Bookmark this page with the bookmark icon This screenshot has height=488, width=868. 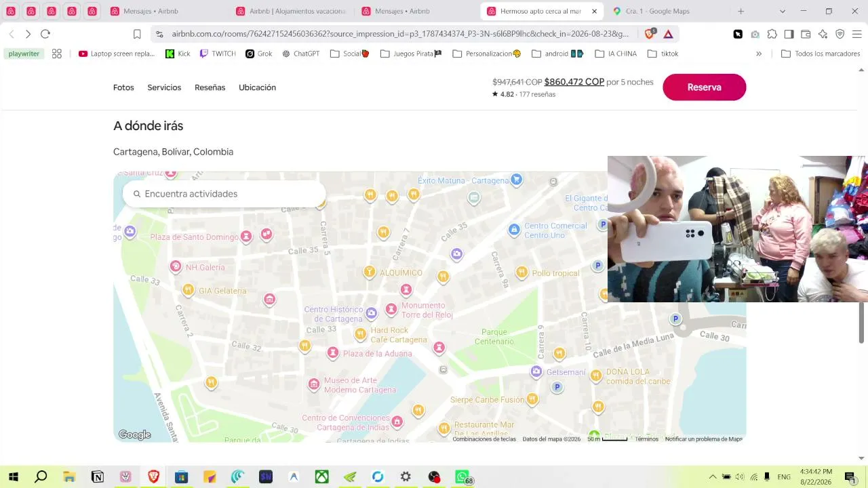137,34
